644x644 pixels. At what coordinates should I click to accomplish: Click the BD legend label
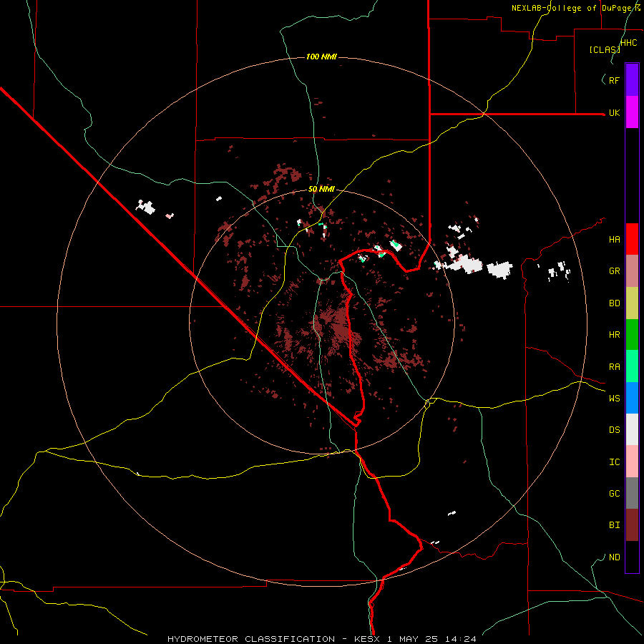(614, 303)
